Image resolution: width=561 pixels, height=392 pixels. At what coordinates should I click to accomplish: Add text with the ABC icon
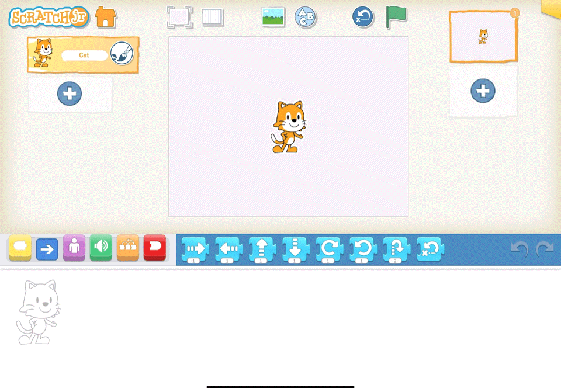(305, 17)
